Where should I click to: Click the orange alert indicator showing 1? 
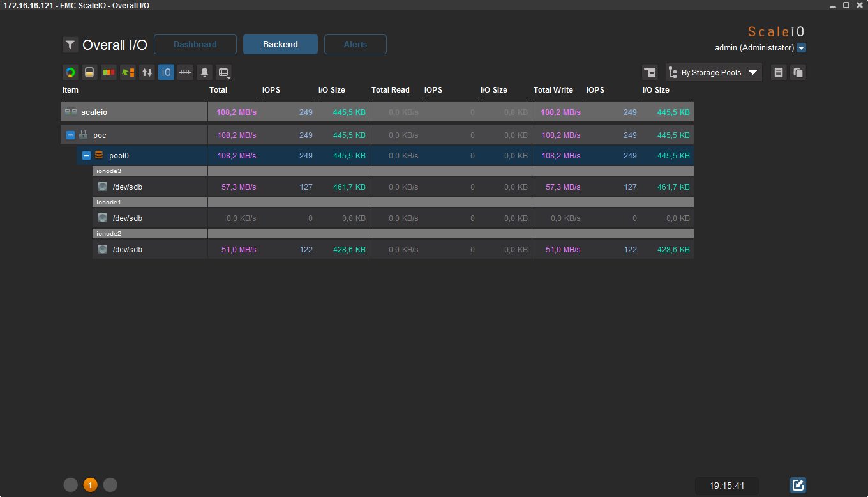[90, 485]
